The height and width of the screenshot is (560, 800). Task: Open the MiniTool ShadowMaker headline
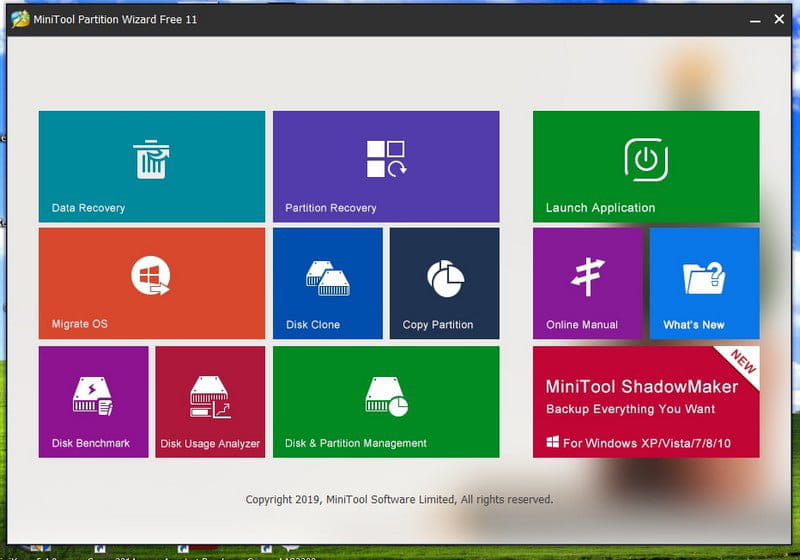pos(642,387)
